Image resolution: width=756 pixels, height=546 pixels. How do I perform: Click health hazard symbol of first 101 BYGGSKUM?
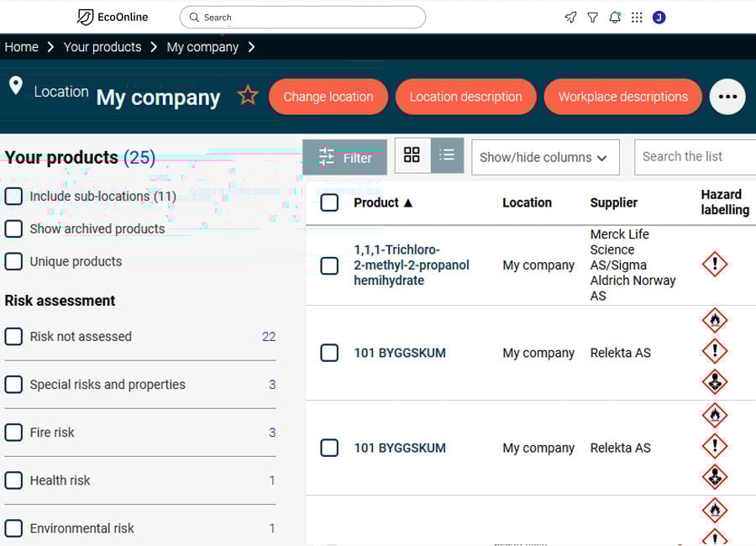click(715, 381)
